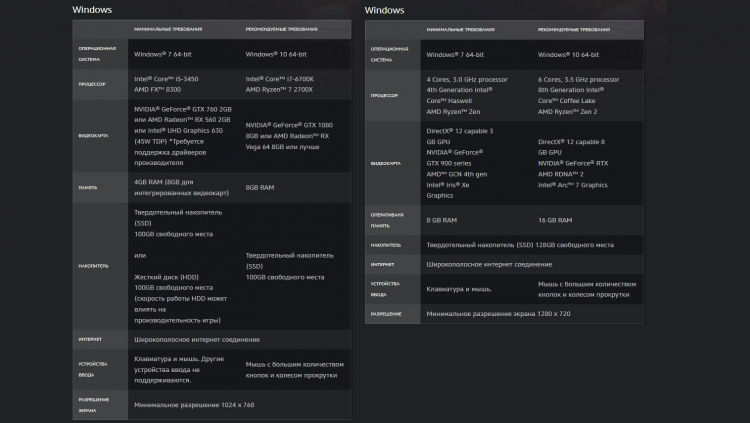Click the AMD FX 8300 processor text
The image size is (750, 423).
click(x=163, y=89)
